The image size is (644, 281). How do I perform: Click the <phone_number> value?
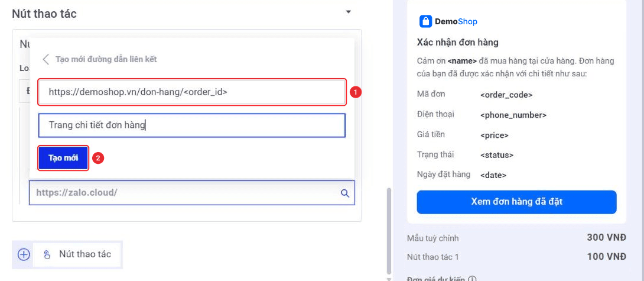point(513,115)
